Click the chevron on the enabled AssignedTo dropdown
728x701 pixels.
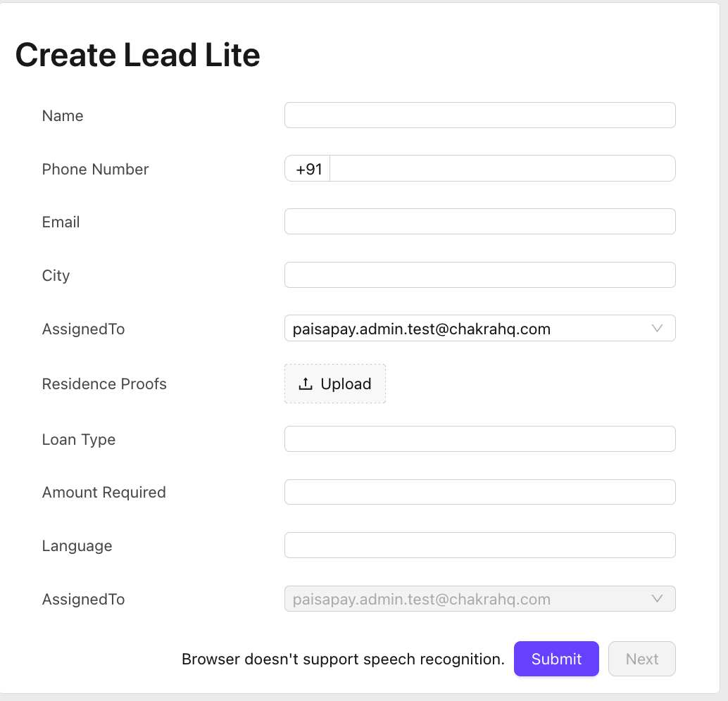click(658, 329)
